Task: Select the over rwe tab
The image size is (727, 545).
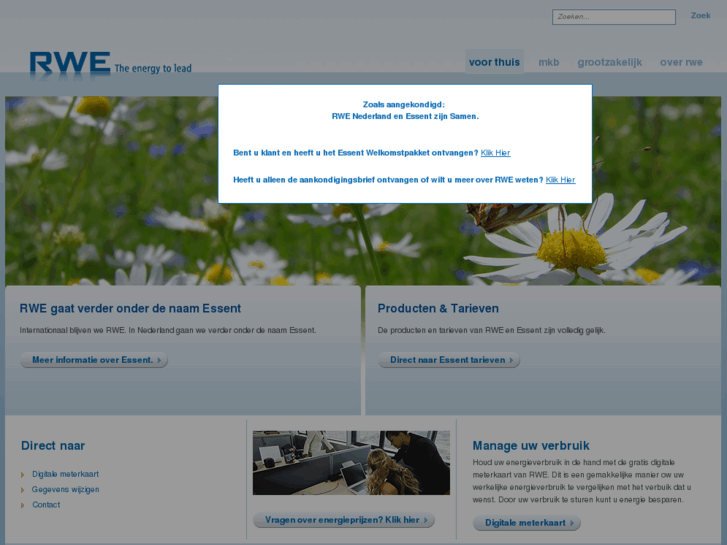Action: pos(681,62)
